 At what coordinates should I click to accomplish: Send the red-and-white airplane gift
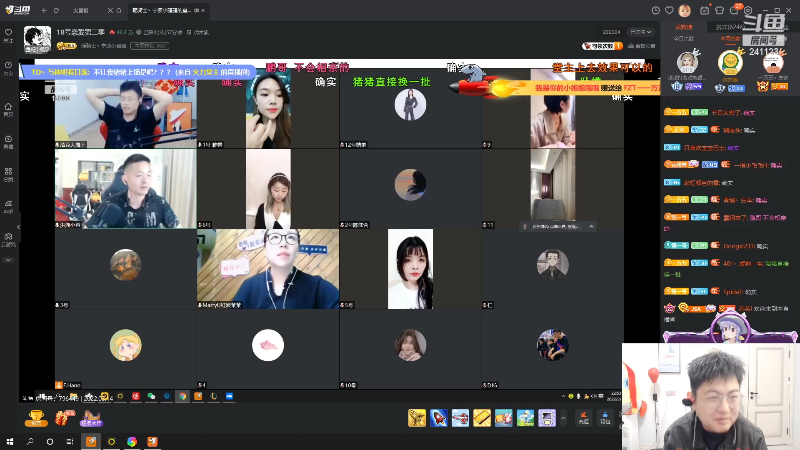[460, 418]
